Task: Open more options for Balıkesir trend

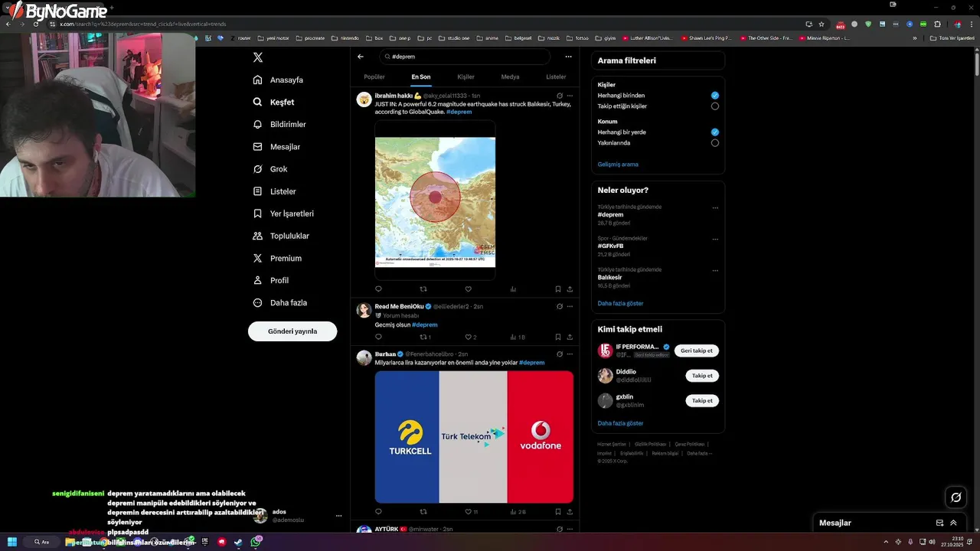Action: pos(715,270)
